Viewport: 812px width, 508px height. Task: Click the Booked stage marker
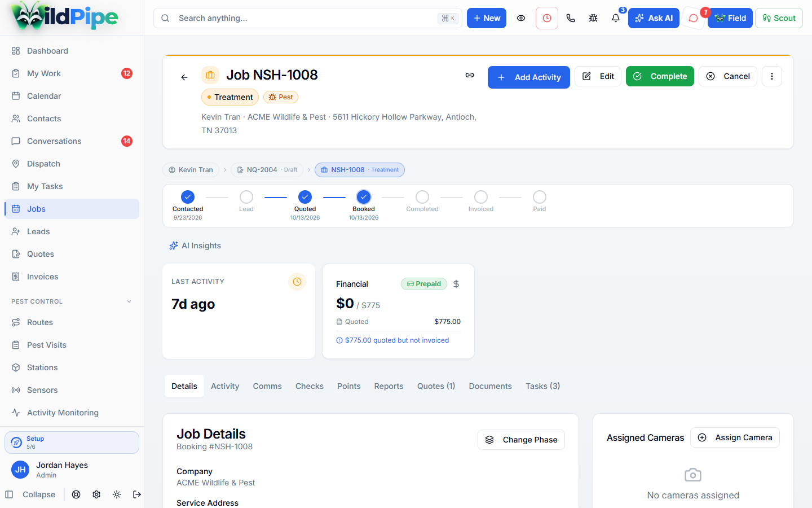(364, 197)
